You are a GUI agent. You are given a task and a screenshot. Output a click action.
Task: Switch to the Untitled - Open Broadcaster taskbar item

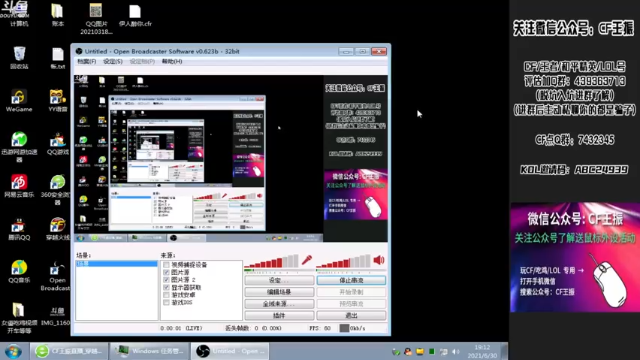(x=230, y=351)
